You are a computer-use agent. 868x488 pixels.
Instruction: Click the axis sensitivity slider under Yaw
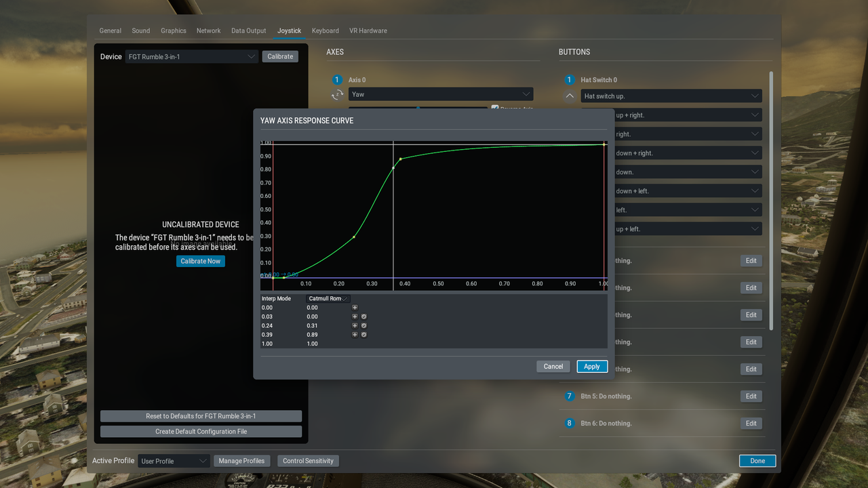(x=417, y=108)
